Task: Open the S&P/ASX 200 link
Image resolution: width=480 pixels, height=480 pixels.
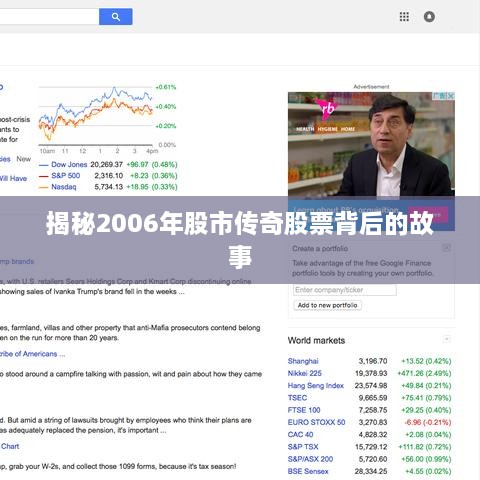Action: [x=310, y=459]
